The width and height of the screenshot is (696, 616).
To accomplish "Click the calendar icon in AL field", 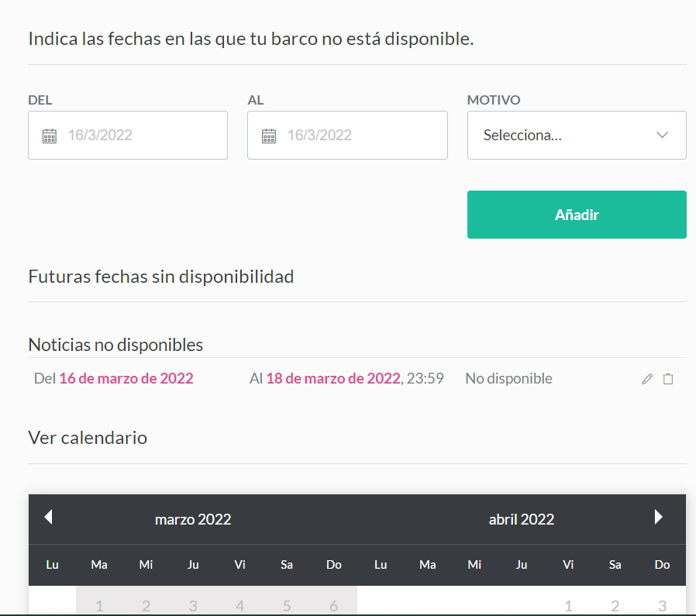I will click(x=269, y=136).
